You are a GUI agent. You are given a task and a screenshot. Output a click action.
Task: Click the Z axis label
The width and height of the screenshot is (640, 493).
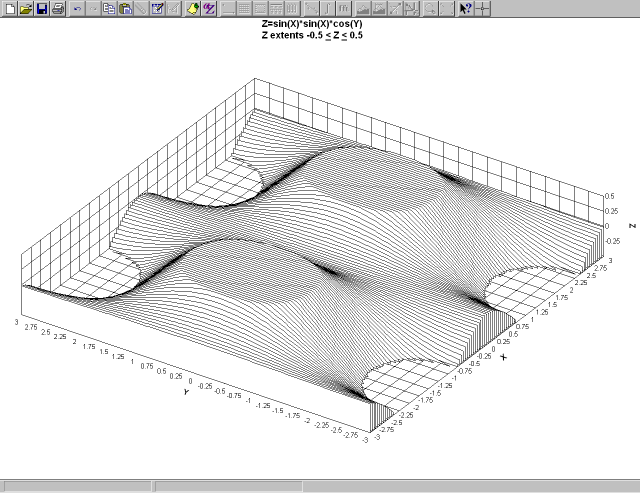click(x=633, y=226)
